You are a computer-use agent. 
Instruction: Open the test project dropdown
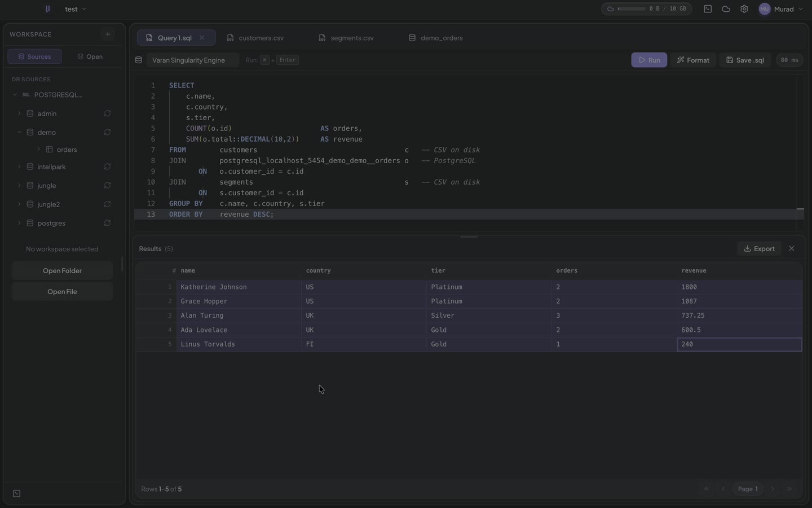[x=76, y=9]
